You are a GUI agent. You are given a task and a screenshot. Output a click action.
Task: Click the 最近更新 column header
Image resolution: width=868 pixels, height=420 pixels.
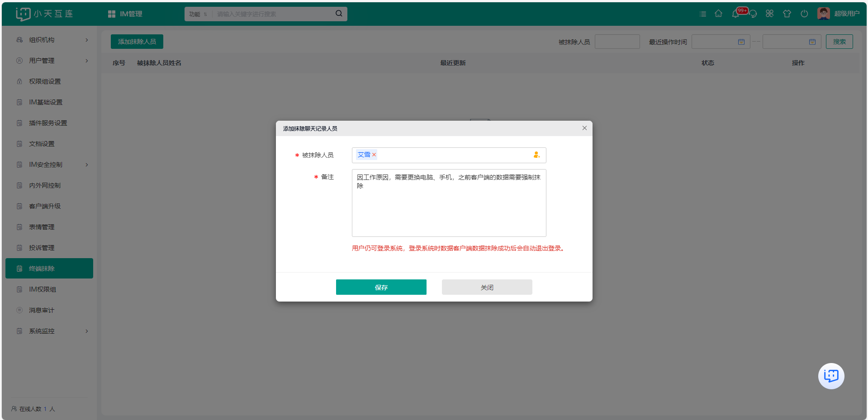[453, 63]
